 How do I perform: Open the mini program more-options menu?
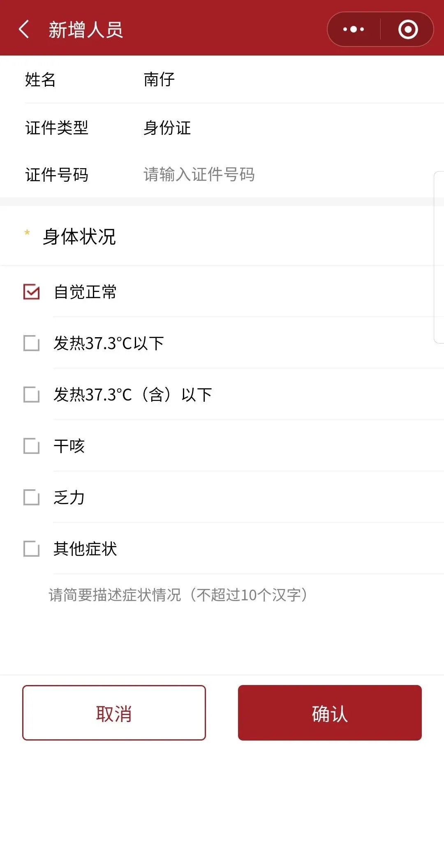click(x=354, y=30)
